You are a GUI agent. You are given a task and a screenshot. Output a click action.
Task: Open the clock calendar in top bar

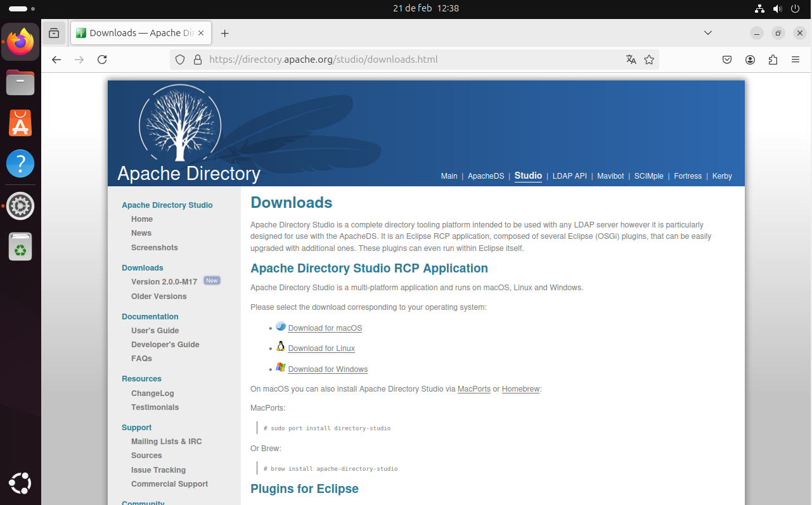(425, 8)
